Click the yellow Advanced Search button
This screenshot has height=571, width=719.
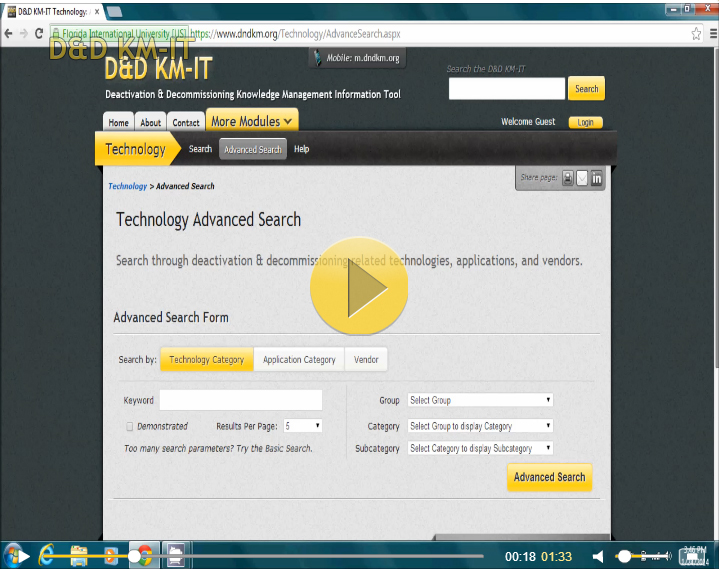pos(549,477)
